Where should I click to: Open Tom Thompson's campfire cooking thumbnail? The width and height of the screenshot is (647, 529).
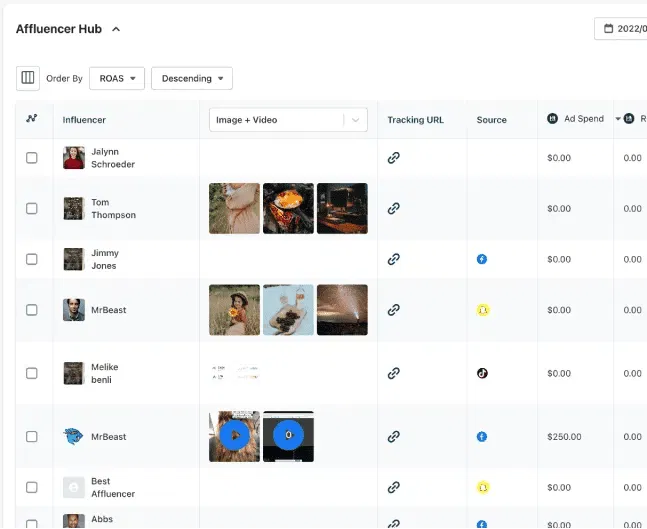288,208
